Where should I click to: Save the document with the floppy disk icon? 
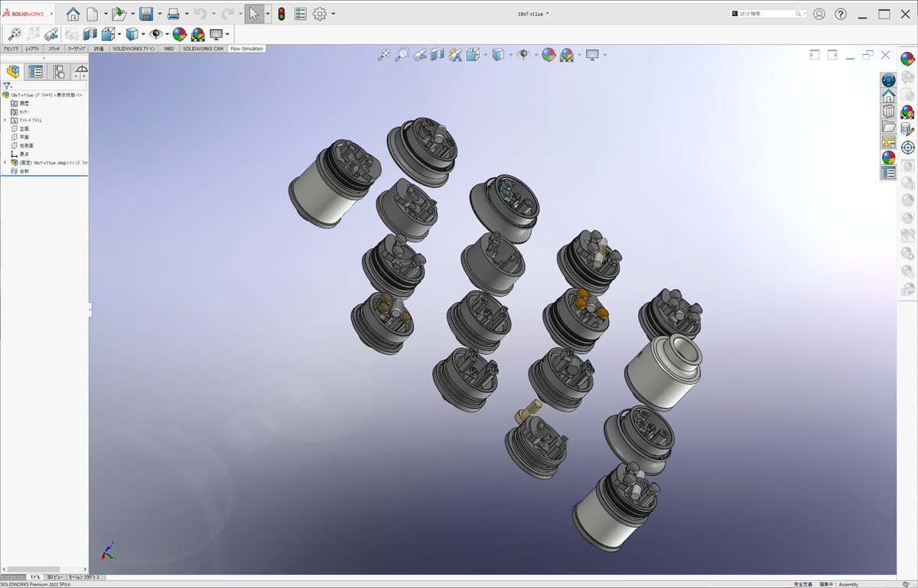click(146, 14)
